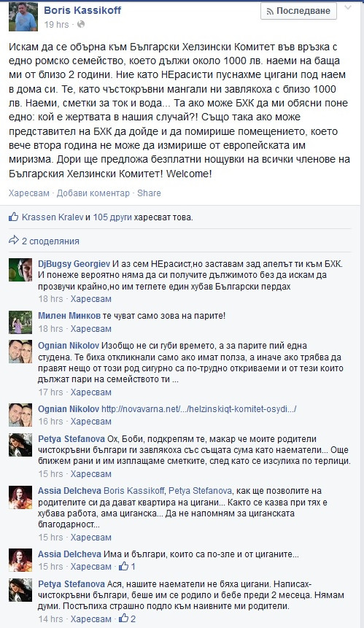This screenshot has width=364, height=628.
Task: Click the globe privacy icon near 19 hrs
Action: (x=81, y=24)
